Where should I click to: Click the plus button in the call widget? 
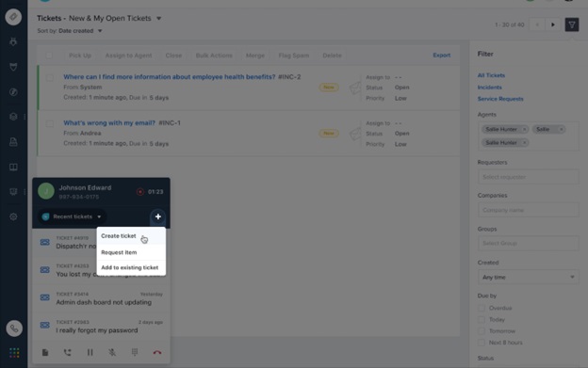pos(158,216)
